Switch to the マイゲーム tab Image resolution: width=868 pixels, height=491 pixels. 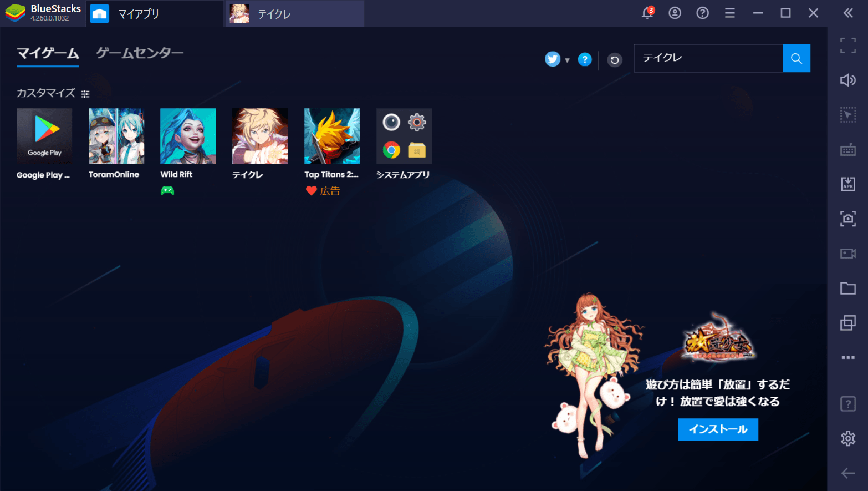48,53
